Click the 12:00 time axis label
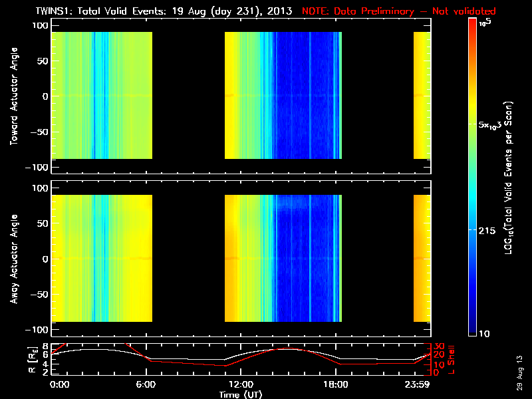The height and width of the screenshot is (399, 532). [241, 384]
